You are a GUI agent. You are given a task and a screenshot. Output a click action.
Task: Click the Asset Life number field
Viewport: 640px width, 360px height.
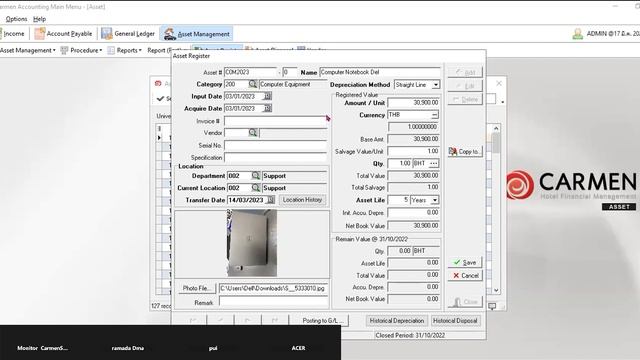point(398,200)
